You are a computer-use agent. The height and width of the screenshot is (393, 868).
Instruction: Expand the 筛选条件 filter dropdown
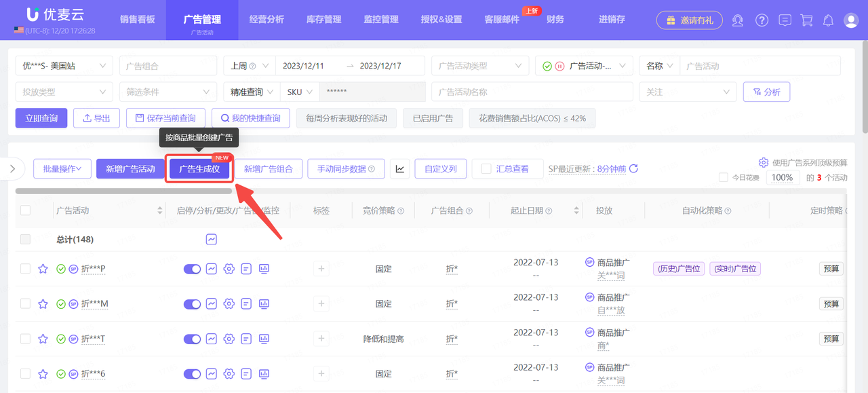coord(167,92)
